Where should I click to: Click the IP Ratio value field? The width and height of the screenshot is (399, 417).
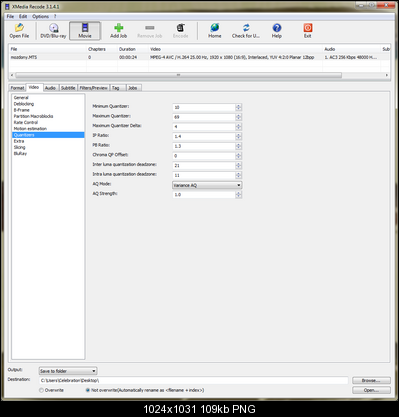[x=204, y=136]
